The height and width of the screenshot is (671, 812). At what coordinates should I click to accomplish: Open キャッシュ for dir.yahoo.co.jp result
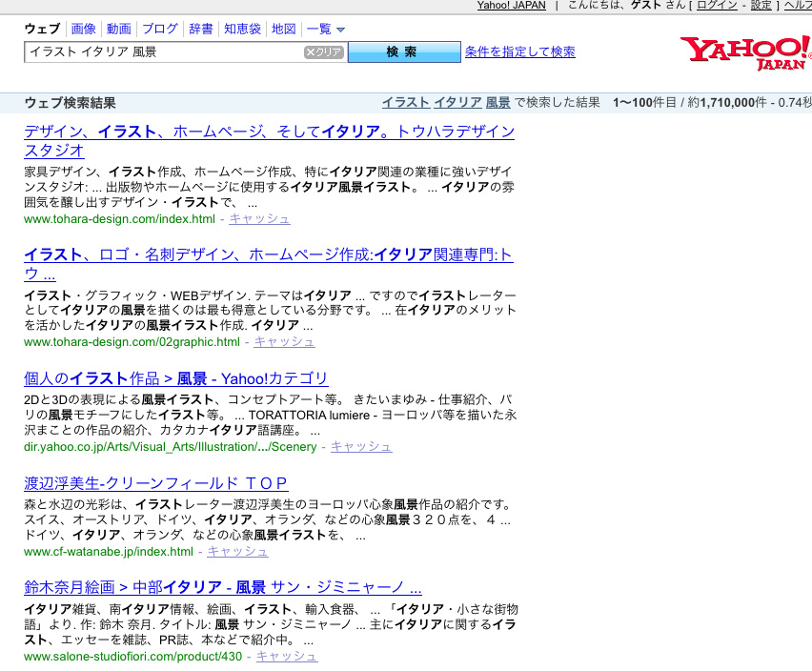coord(361,446)
